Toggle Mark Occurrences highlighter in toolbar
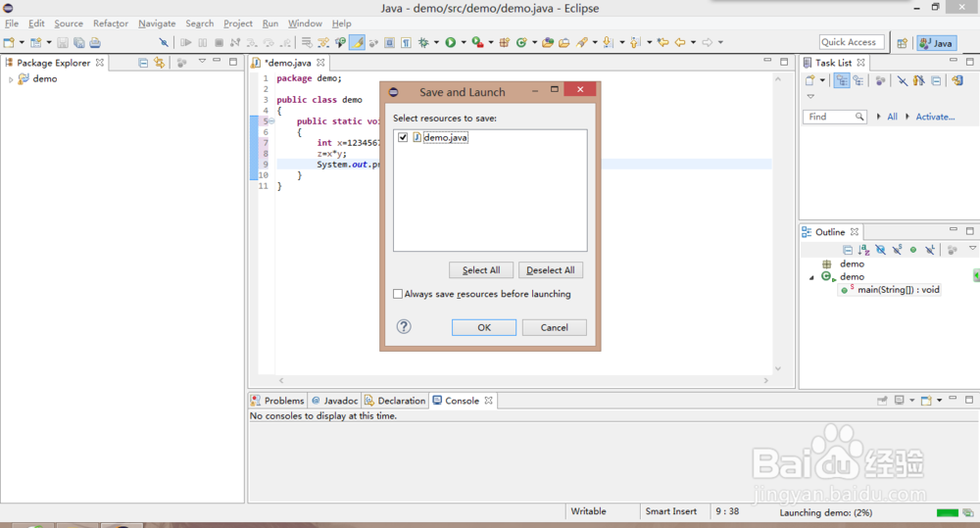The height and width of the screenshot is (528, 980). (357, 42)
